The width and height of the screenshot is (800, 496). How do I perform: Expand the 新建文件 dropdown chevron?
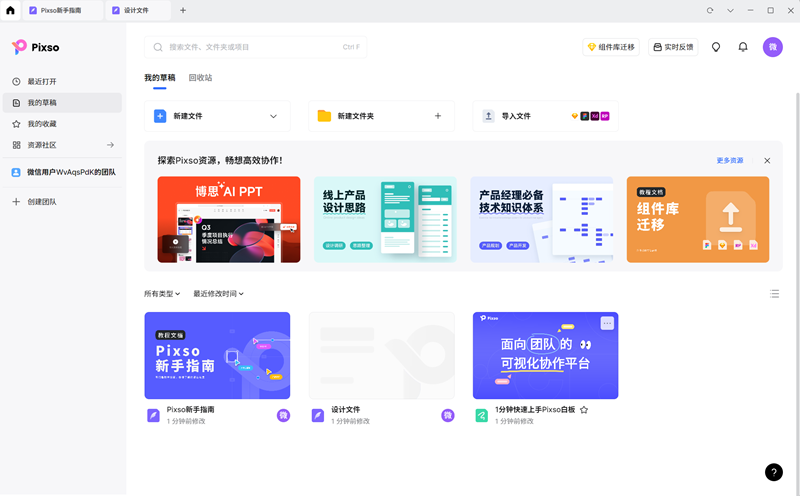tap(273, 116)
